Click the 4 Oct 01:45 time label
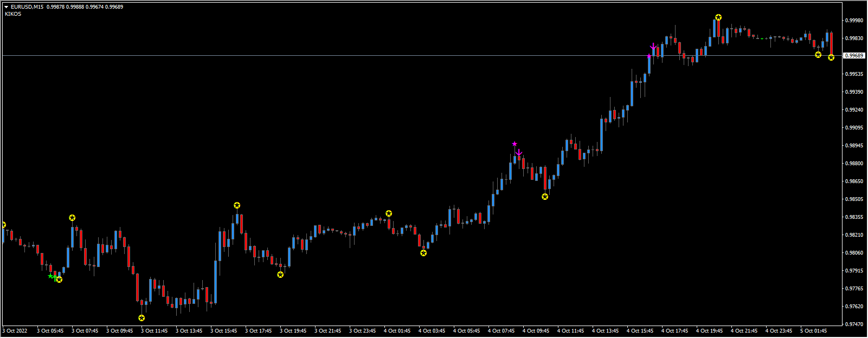 tap(397, 331)
